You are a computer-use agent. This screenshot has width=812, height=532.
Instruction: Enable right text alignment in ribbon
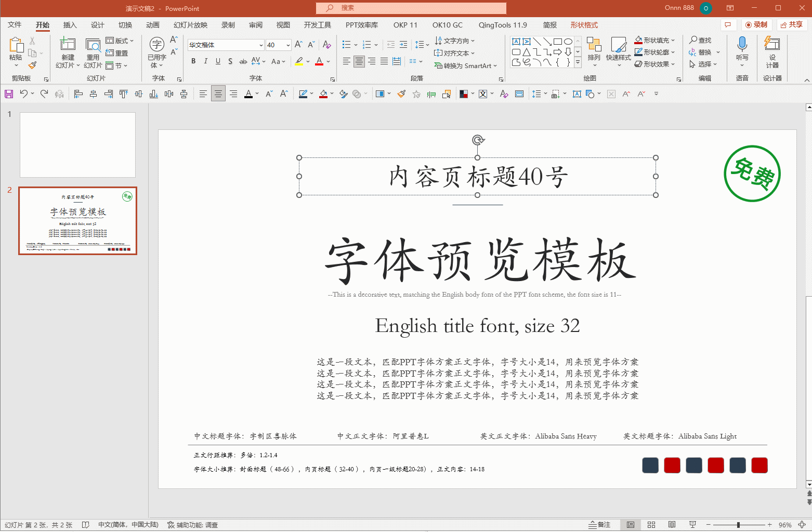pyautogui.click(x=372, y=61)
